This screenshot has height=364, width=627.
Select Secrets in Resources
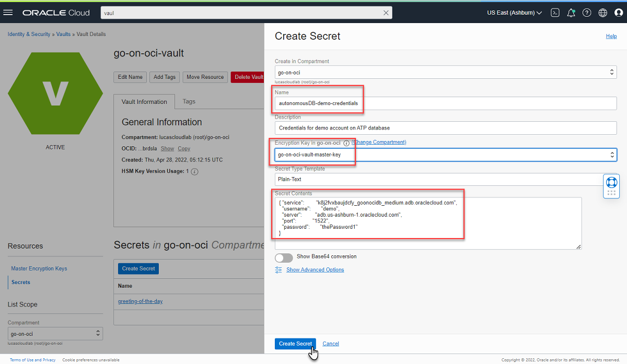pyautogui.click(x=21, y=282)
